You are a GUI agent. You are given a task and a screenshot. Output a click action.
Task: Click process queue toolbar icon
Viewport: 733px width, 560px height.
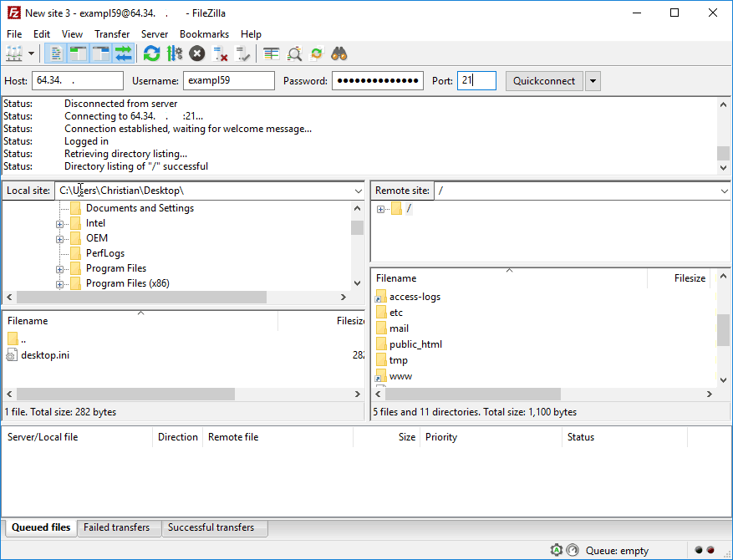174,53
